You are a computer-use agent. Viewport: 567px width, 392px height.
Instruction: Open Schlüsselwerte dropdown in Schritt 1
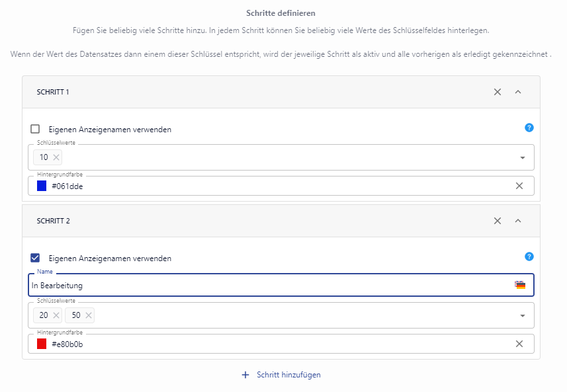pos(522,158)
